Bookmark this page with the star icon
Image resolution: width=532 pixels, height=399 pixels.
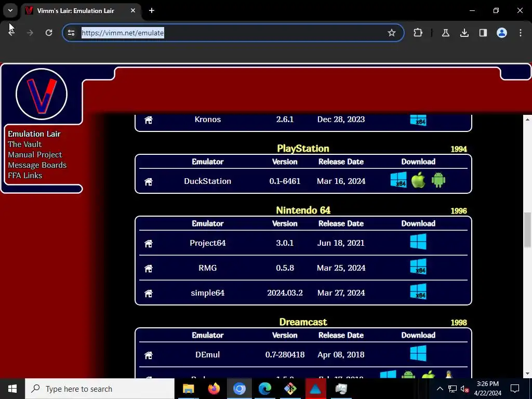(392, 33)
